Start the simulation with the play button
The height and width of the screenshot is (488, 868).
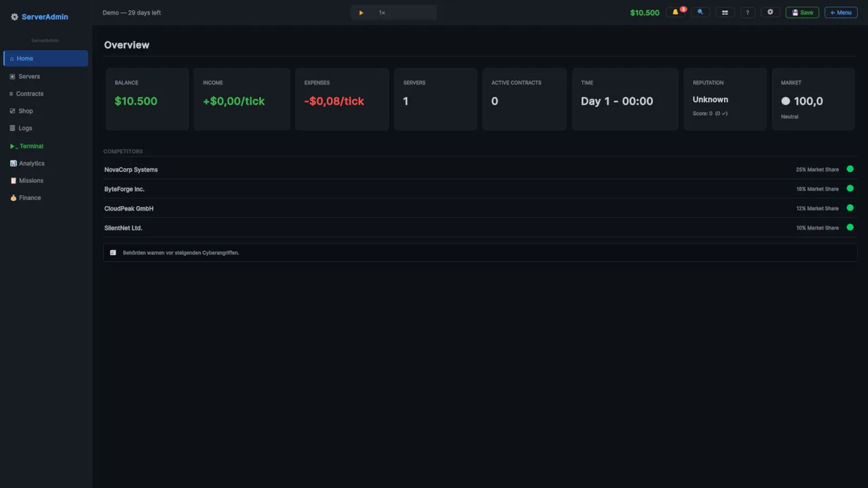click(x=361, y=12)
